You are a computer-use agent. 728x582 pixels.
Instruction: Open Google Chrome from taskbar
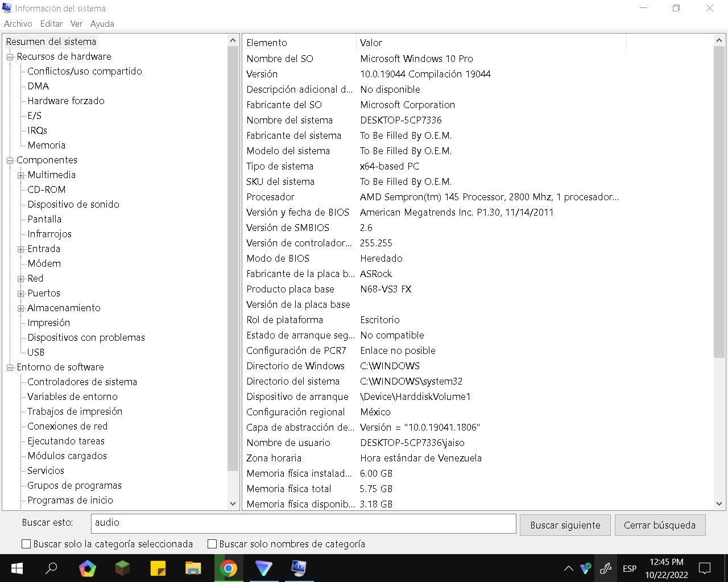pyautogui.click(x=229, y=568)
